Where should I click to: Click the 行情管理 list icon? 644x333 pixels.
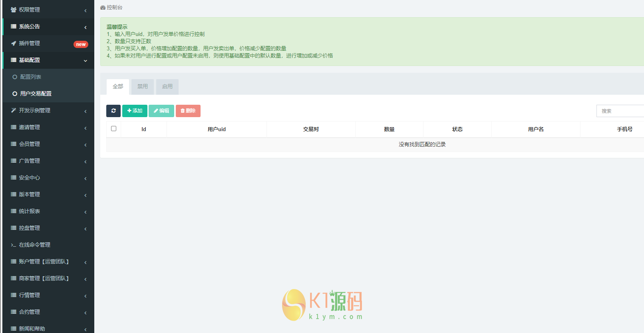click(x=14, y=295)
